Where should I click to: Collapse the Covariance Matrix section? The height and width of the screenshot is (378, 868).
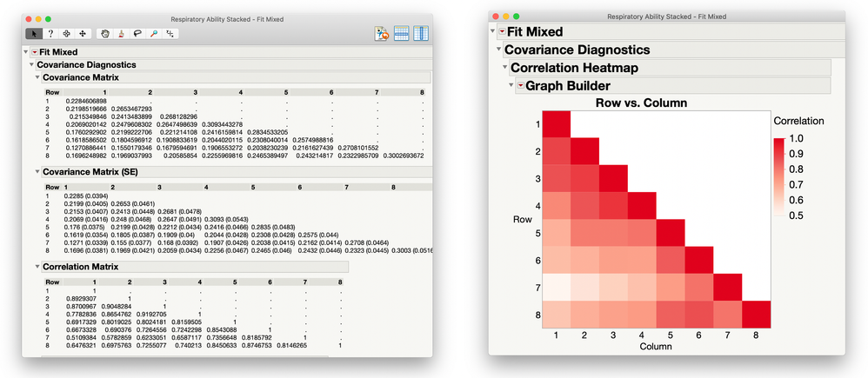(x=37, y=77)
